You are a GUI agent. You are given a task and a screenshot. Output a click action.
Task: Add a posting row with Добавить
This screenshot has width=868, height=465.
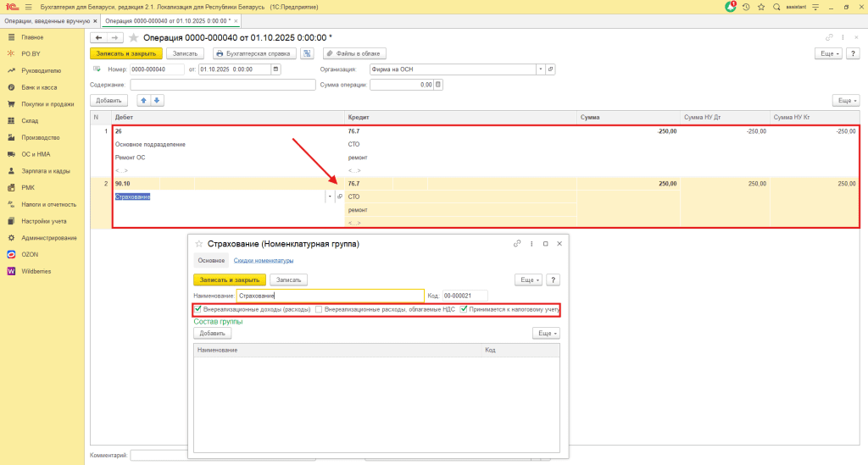[x=108, y=101]
